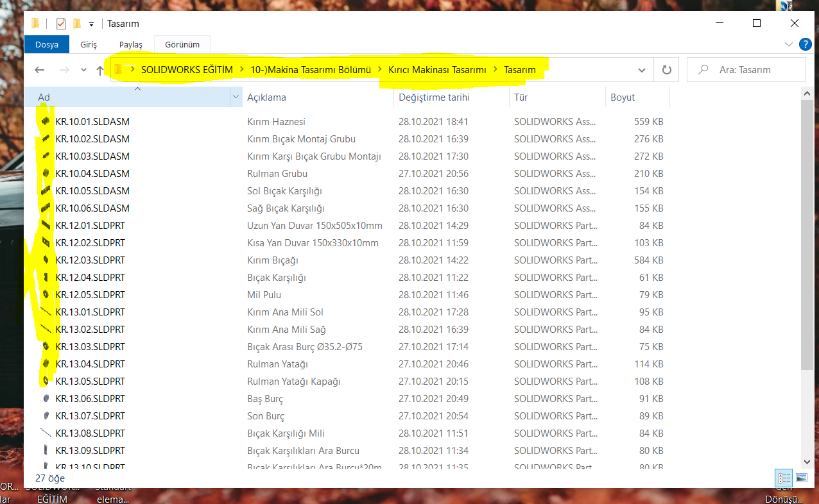Click the KR.12.03.SLDPRT part icon

tap(45, 260)
